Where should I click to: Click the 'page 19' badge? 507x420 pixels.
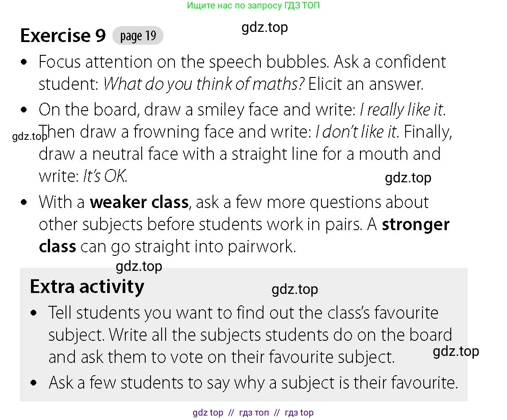tap(138, 35)
